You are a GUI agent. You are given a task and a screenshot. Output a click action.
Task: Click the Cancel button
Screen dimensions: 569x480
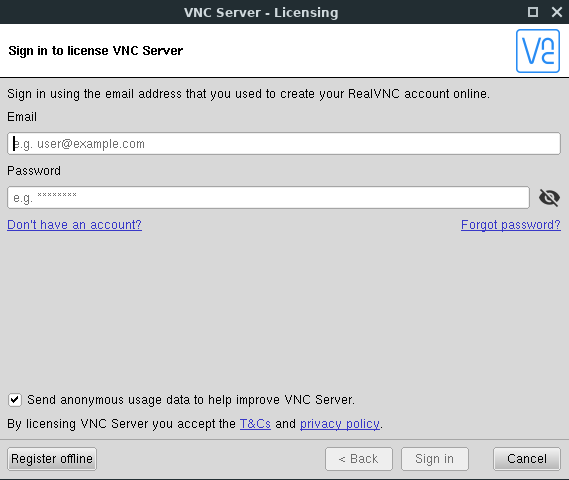tap(527, 459)
